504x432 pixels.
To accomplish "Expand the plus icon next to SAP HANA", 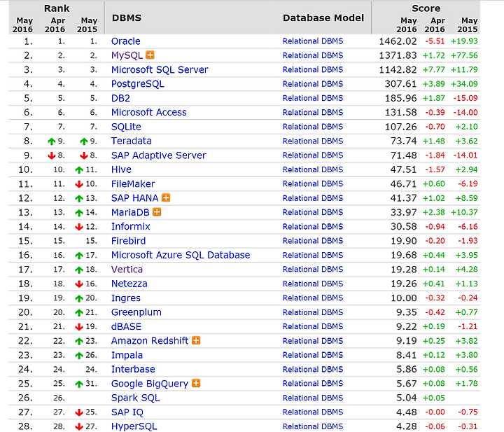I will tap(166, 197).
